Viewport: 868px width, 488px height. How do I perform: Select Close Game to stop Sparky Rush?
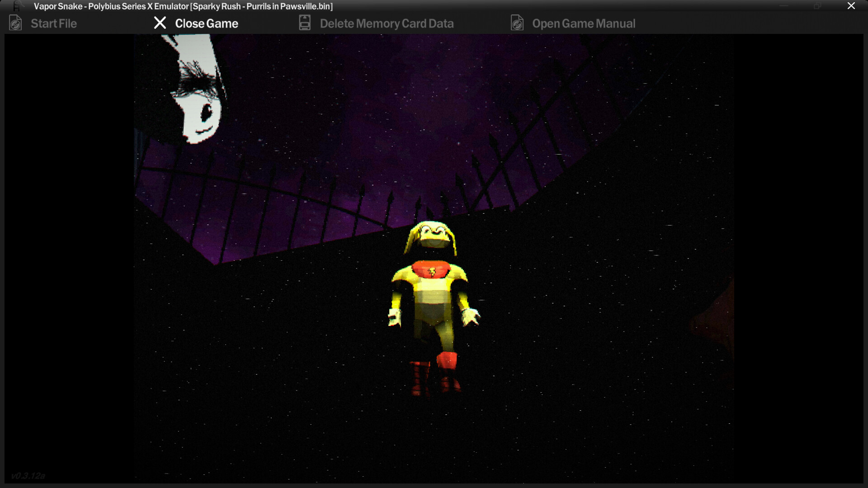click(x=207, y=23)
